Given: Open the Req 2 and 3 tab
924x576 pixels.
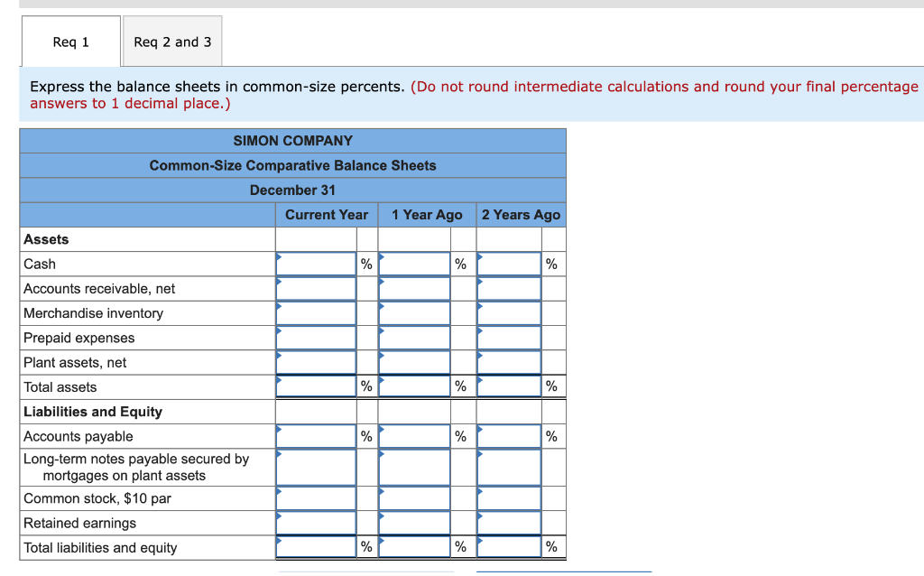Looking at the screenshot, I should (x=172, y=42).
